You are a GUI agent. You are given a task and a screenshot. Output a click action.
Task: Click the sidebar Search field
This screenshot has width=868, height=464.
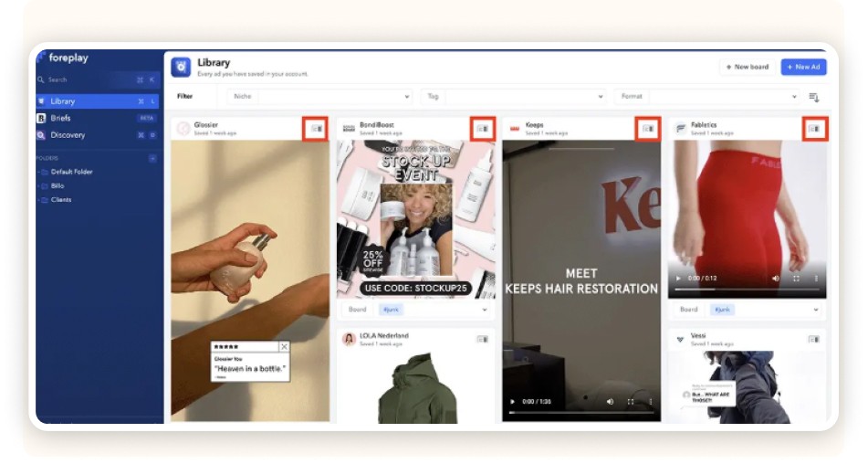(98, 79)
